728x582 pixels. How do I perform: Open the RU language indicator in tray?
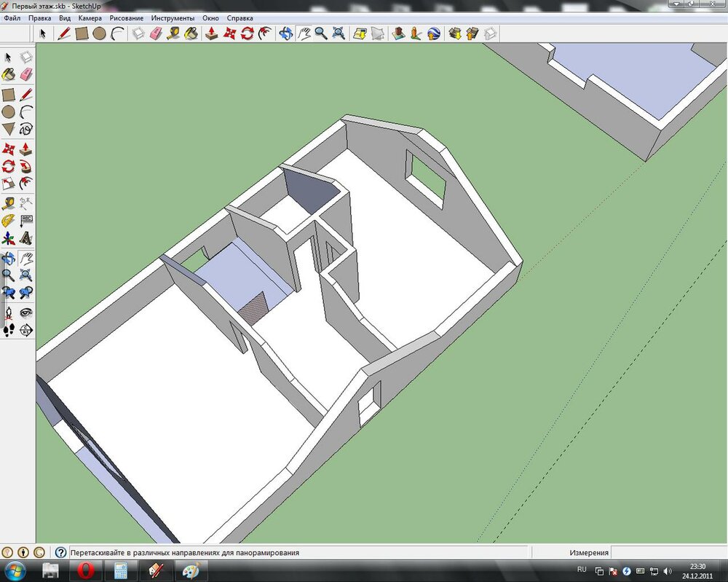click(581, 569)
